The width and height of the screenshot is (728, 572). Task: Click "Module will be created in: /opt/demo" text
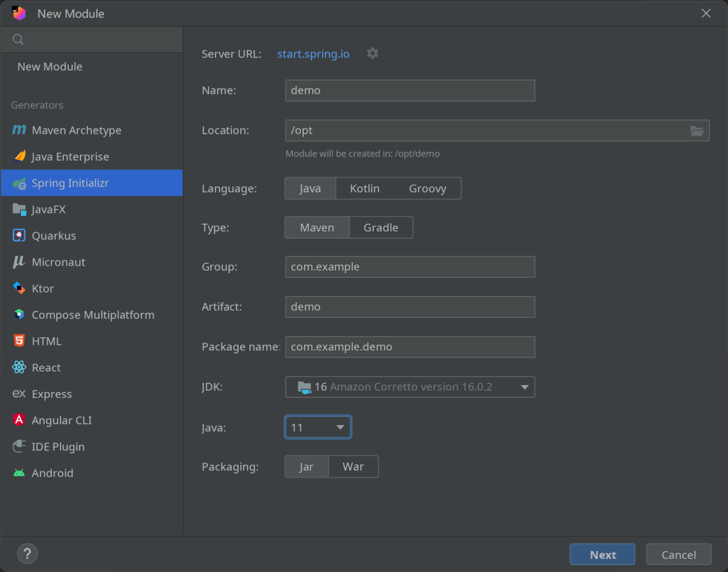point(363,154)
